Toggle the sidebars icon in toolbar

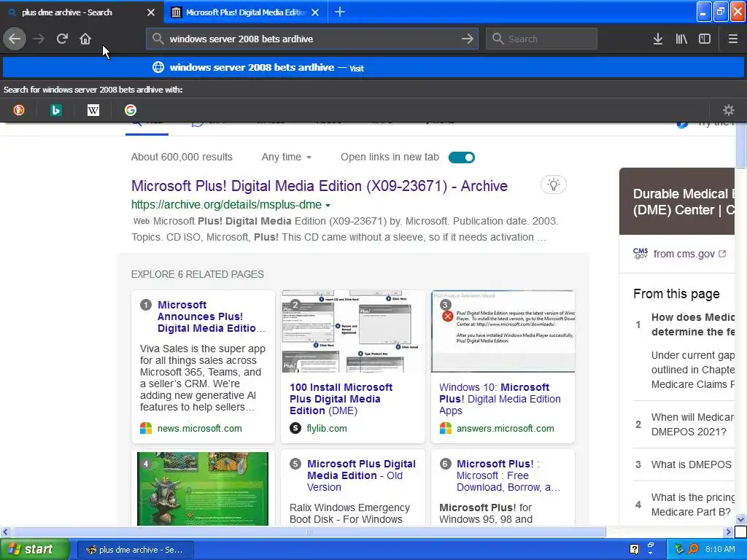point(705,39)
